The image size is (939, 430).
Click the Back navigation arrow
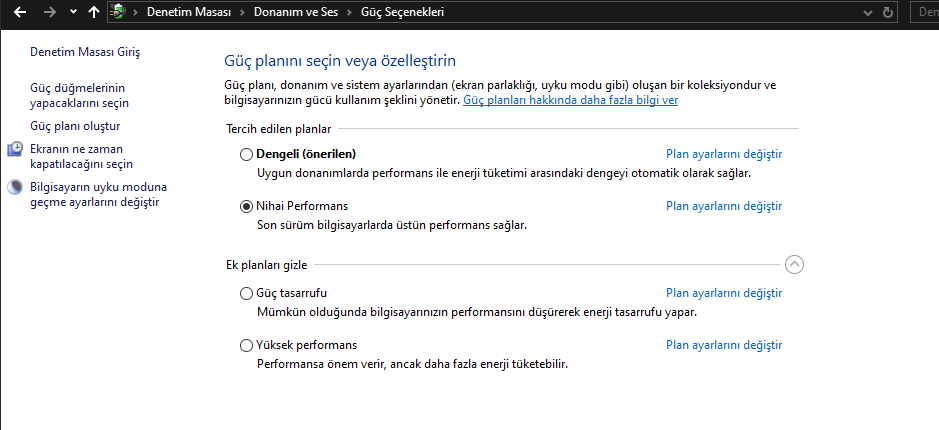click(x=20, y=13)
